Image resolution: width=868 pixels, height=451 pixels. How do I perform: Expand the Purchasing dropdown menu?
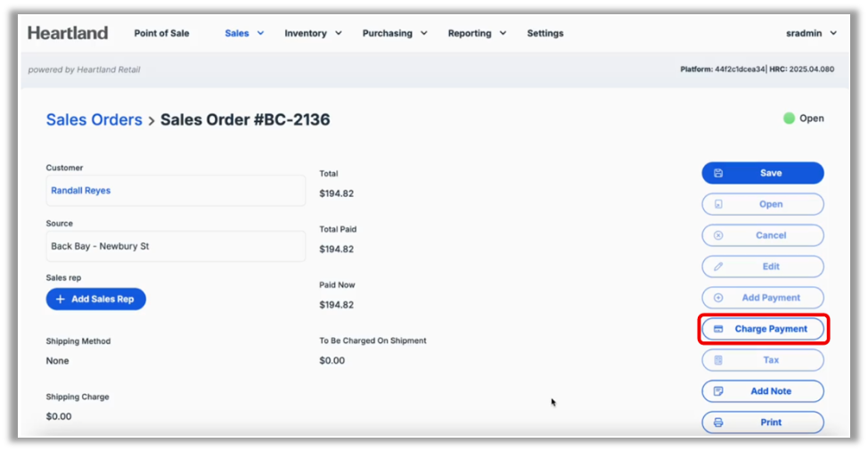click(x=395, y=33)
